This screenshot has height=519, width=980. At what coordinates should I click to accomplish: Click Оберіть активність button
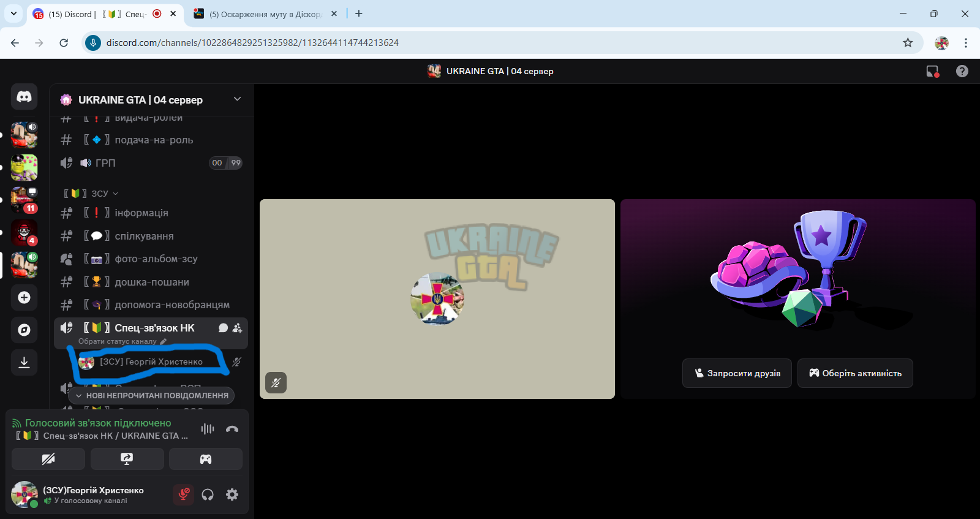[855, 373]
